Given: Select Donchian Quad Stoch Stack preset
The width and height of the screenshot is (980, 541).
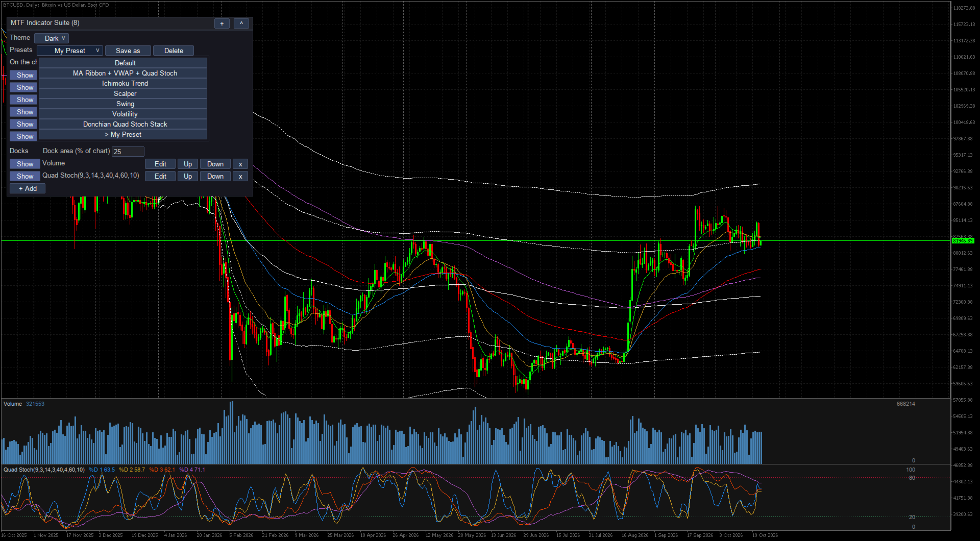Looking at the screenshot, I should 123,124.
